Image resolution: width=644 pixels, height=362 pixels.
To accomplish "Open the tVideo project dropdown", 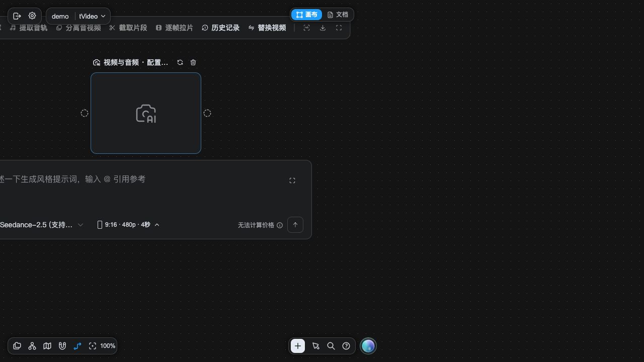I will [x=93, y=16].
